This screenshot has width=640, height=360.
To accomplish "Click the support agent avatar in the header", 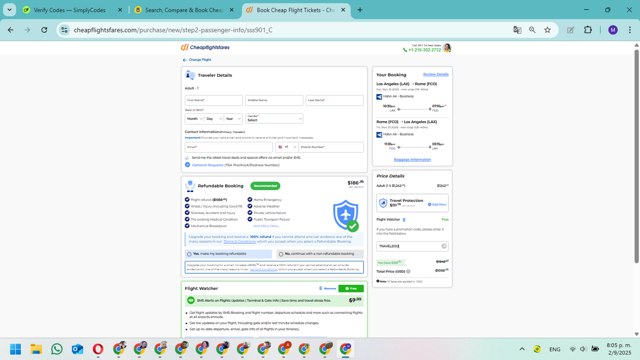I will [x=447, y=48].
